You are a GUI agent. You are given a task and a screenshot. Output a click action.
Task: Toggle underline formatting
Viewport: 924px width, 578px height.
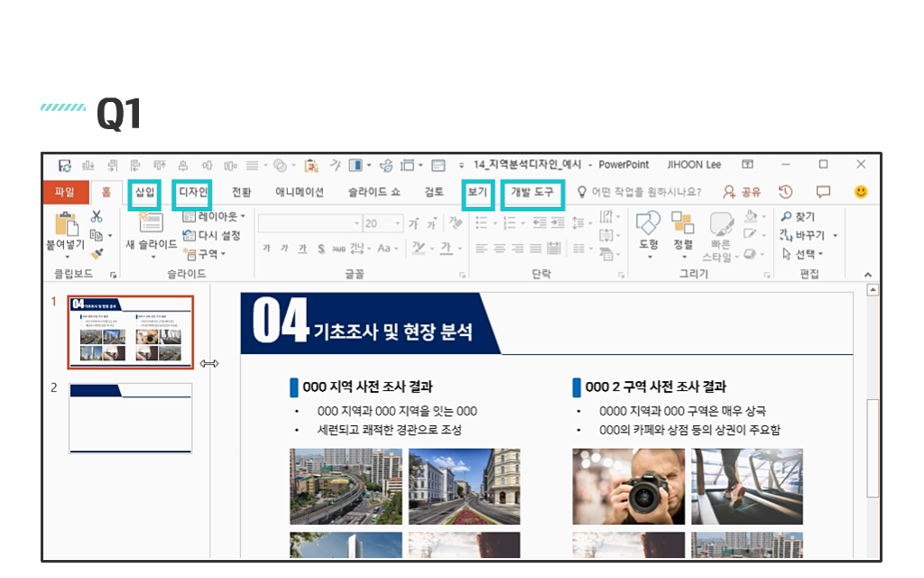(x=302, y=248)
